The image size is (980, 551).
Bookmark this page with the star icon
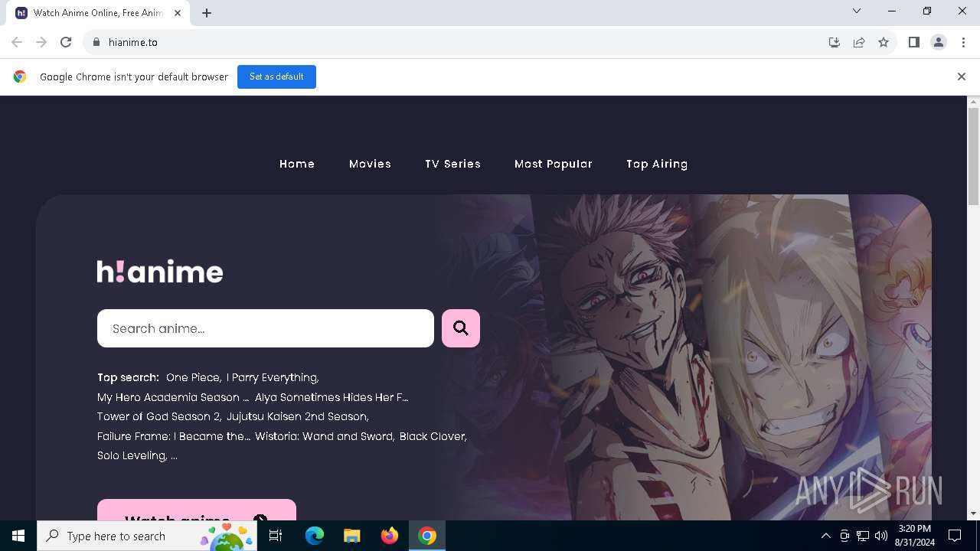[x=884, y=42]
